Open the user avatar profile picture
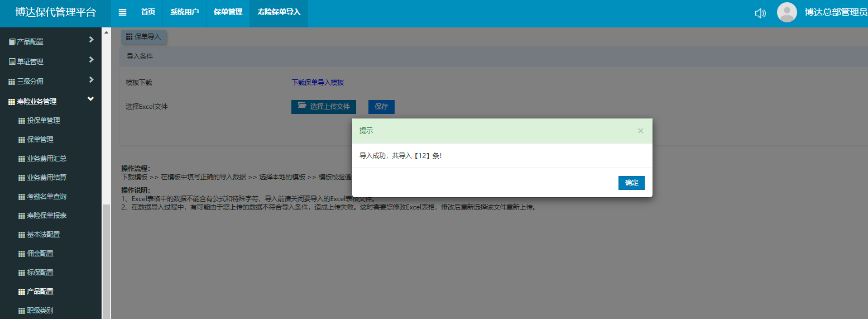This screenshot has height=319, width=868. [x=787, y=12]
